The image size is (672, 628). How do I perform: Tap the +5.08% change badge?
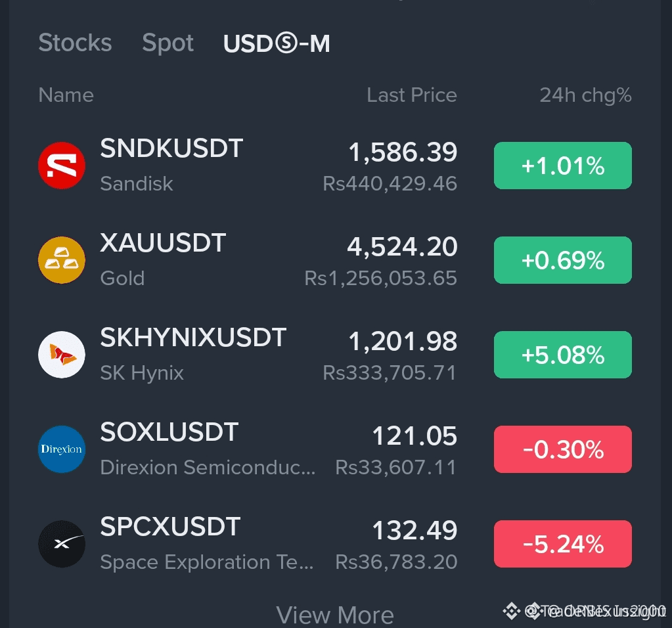pos(563,355)
